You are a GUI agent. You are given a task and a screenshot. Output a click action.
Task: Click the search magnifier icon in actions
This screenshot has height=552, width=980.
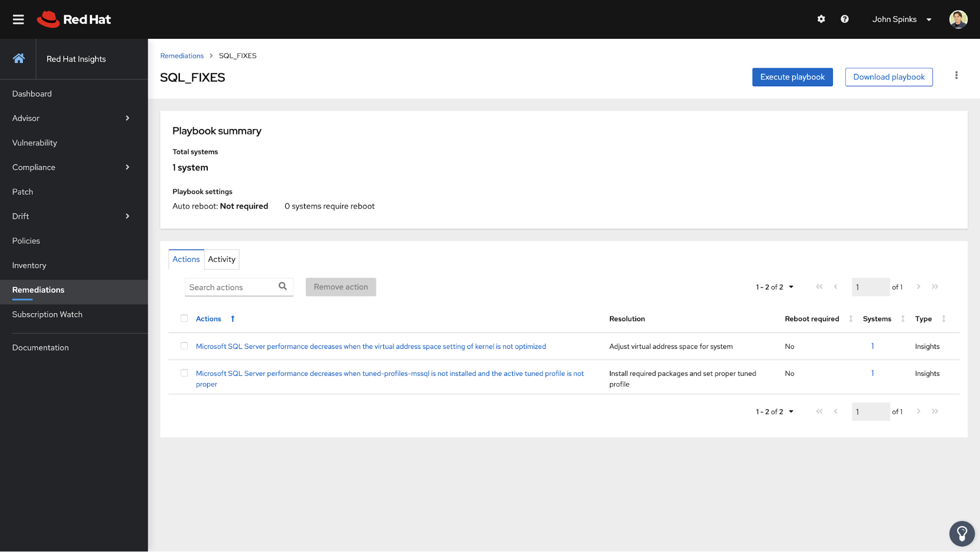pyautogui.click(x=283, y=286)
